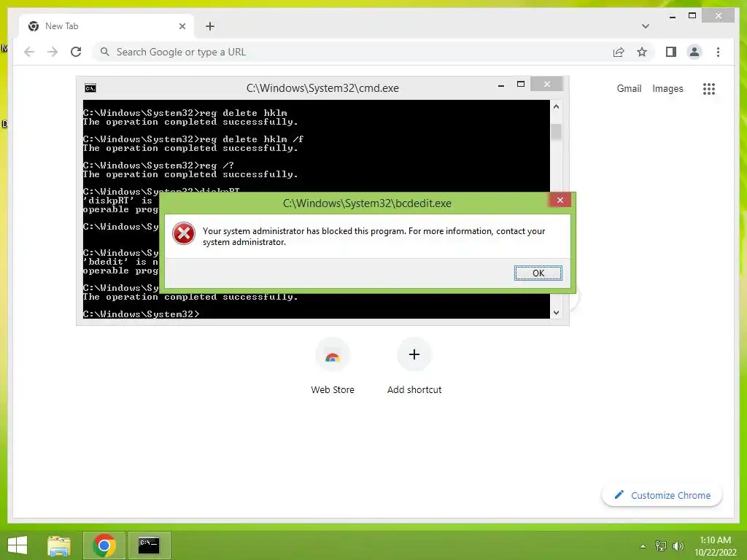Bookmark this tab with the star icon
The height and width of the screenshot is (560, 747).
click(642, 52)
